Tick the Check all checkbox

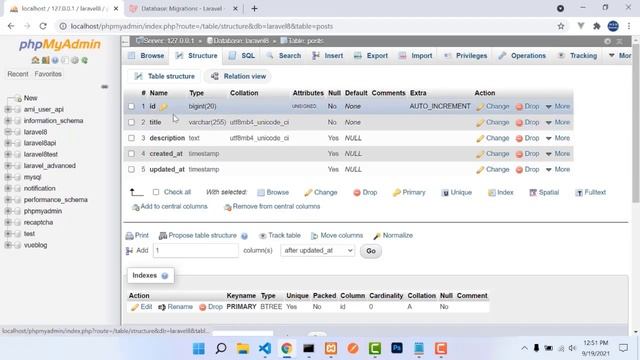(156, 192)
